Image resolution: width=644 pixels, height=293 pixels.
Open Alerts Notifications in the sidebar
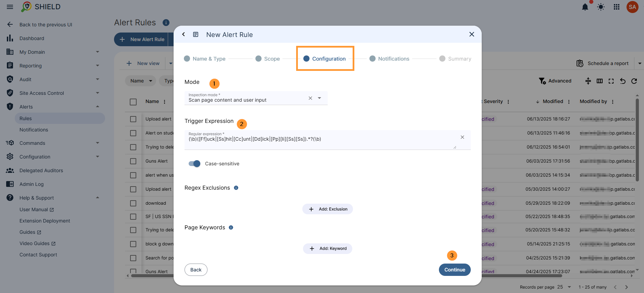tap(34, 130)
